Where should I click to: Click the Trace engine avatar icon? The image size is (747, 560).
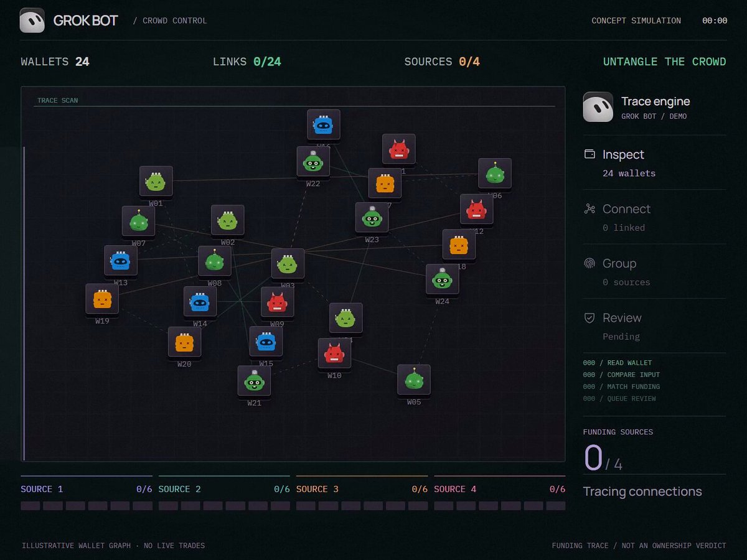(x=598, y=107)
